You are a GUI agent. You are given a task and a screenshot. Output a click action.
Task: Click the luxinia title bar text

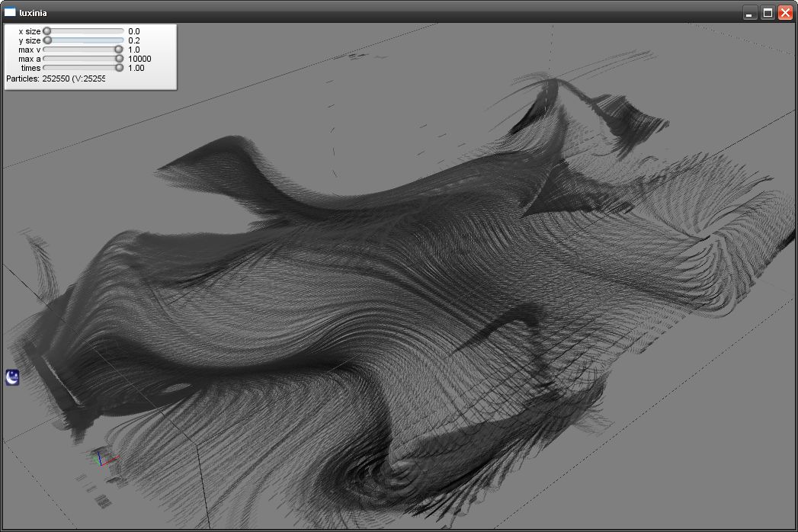[33, 12]
